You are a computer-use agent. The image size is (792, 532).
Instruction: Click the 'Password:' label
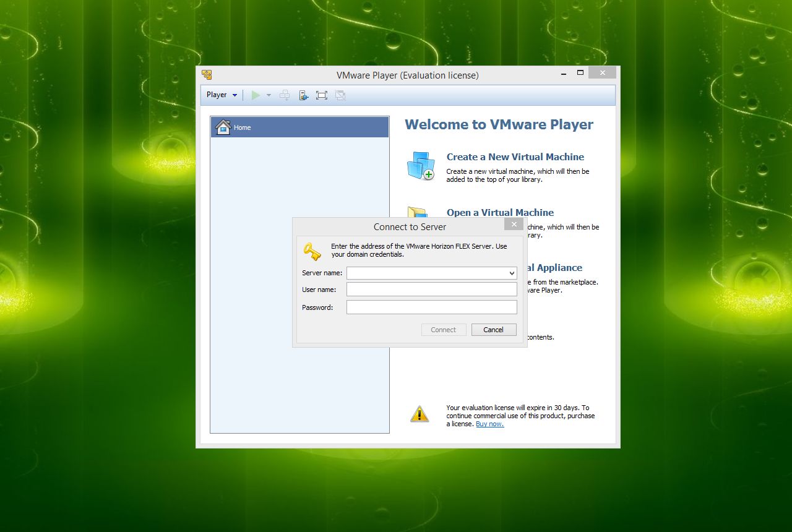click(317, 307)
